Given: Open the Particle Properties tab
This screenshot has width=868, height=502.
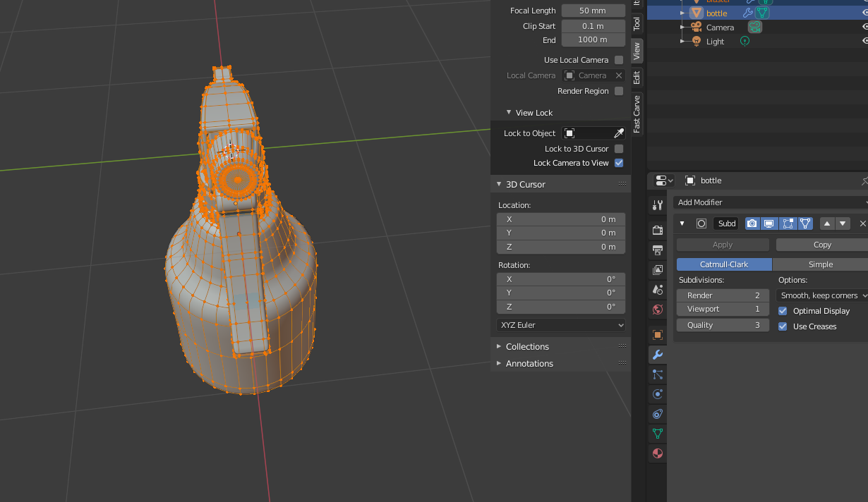Looking at the screenshot, I should pyautogui.click(x=657, y=374).
